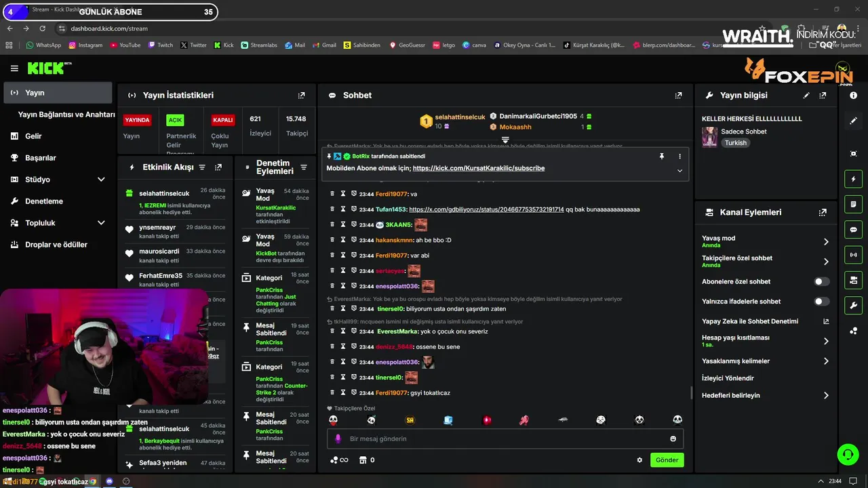The height and width of the screenshot is (488, 868).
Task: Click the chat bubble icon in right sidebar
Action: coord(853,230)
